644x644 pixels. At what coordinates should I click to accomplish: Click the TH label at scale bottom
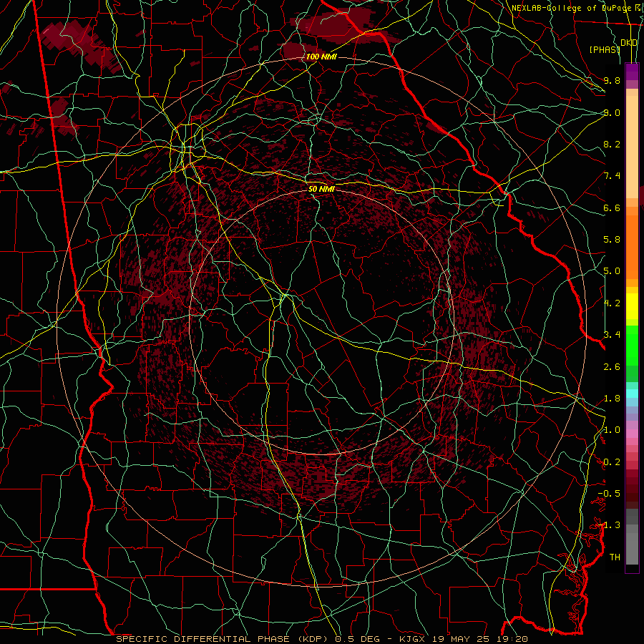click(615, 557)
